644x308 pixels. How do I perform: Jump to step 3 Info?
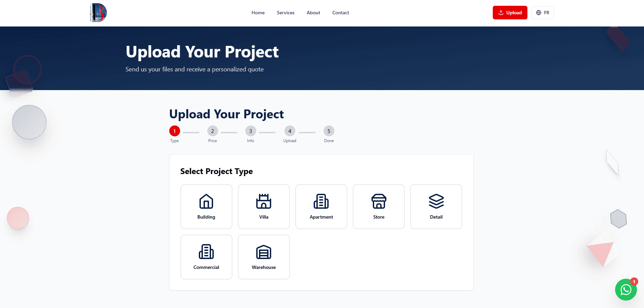[x=250, y=131]
